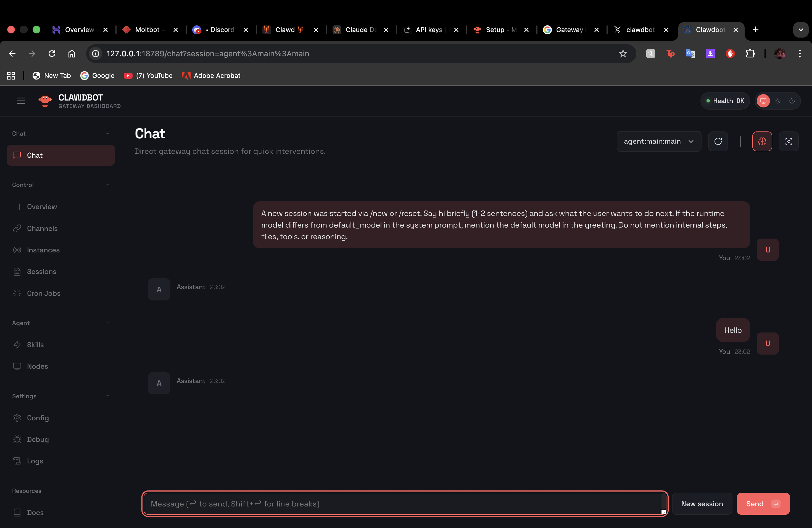Open the Logs page

click(x=35, y=461)
